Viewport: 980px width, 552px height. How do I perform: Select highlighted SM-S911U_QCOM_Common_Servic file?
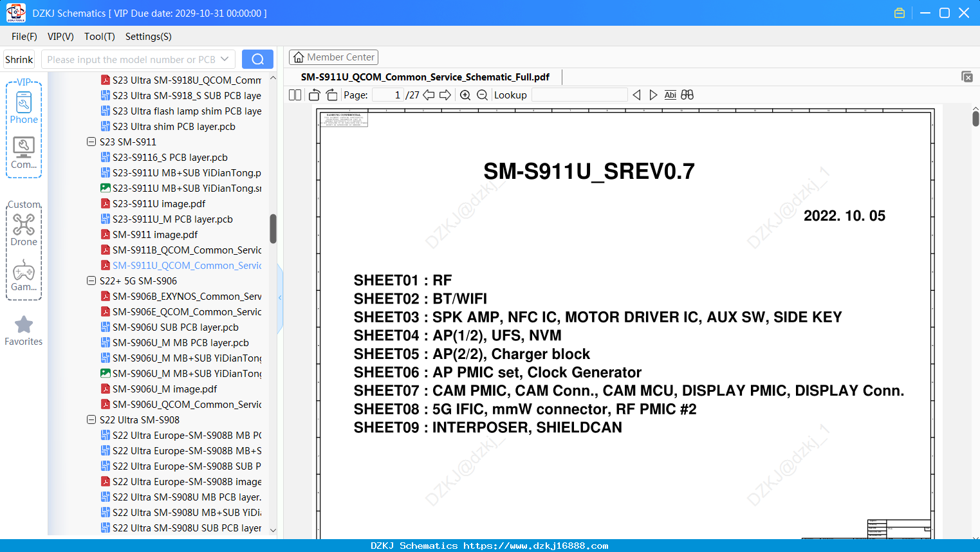pos(181,265)
